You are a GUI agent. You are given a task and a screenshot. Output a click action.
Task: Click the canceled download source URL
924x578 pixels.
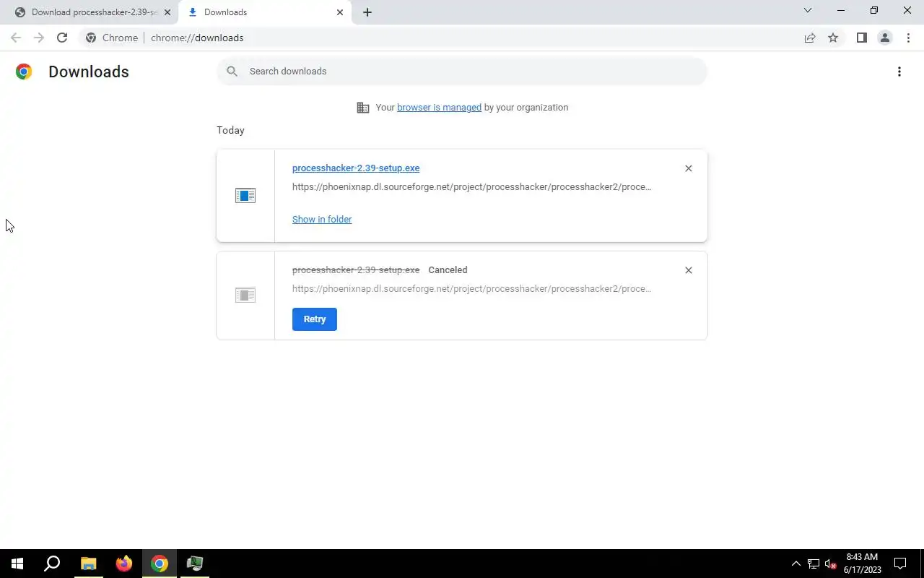click(472, 288)
